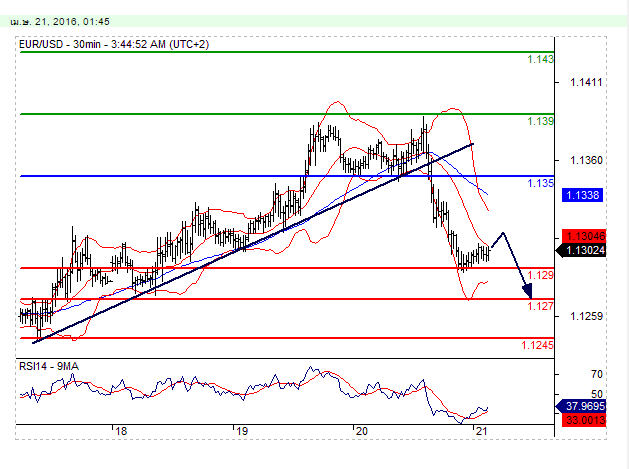The width and height of the screenshot is (629, 469).
Task: Click the date axis label 19
Action: tap(241, 431)
